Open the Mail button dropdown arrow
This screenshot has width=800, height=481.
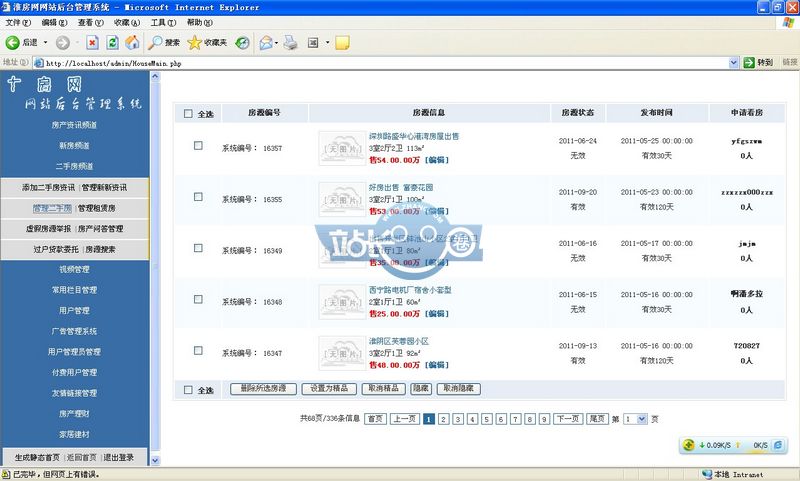click(276, 43)
